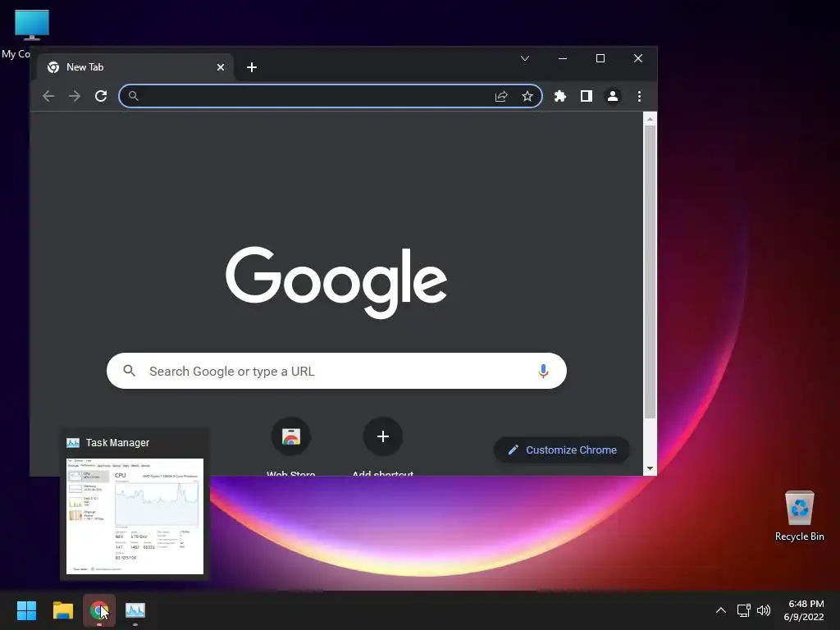Open the Windows Start menu
Screen dimensions: 840x630
point(26,610)
